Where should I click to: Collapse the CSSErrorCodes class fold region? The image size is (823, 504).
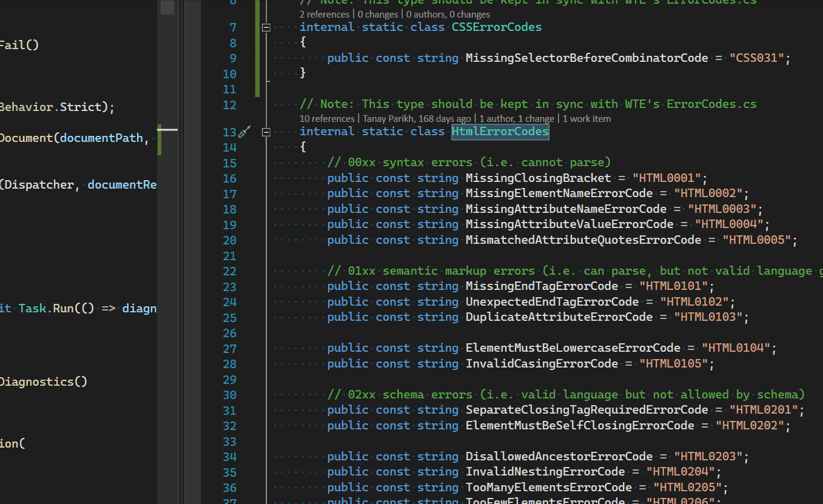tap(266, 27)
